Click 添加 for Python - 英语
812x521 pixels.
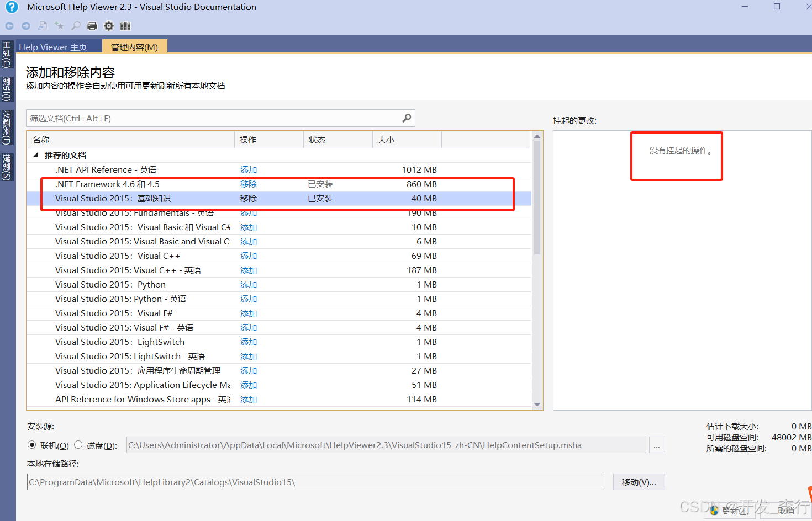click(x=249, y=299)
